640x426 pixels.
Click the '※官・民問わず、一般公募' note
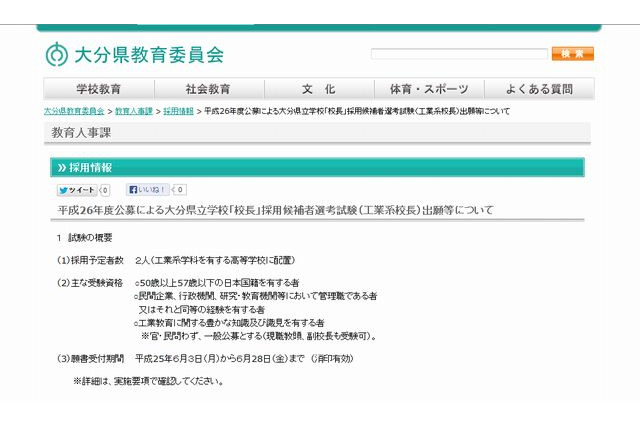(x=259, y=336)
